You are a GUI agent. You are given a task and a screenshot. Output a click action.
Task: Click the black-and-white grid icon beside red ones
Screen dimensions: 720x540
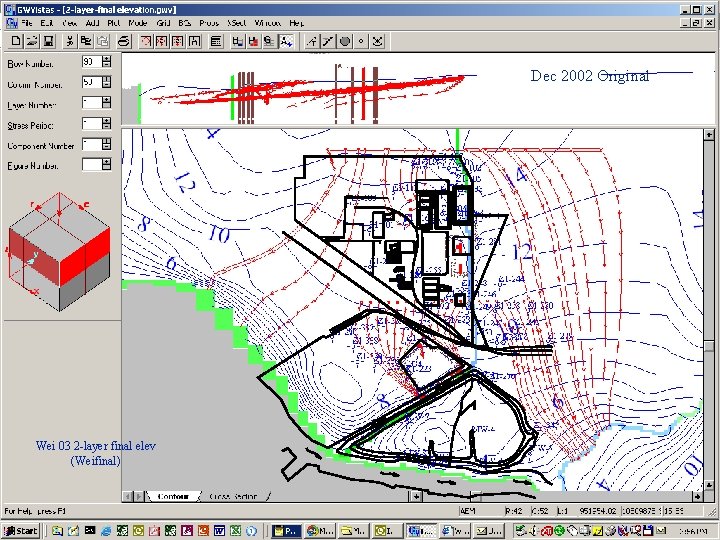195,41
